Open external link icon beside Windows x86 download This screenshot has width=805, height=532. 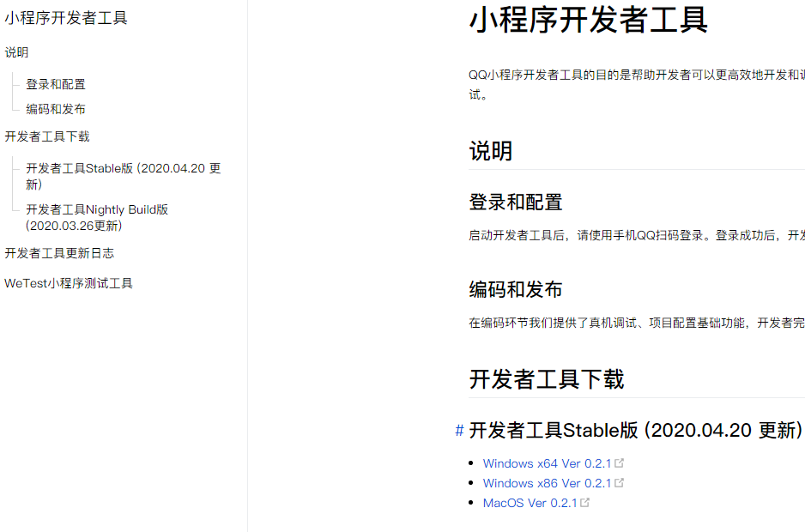click(619, 483)
